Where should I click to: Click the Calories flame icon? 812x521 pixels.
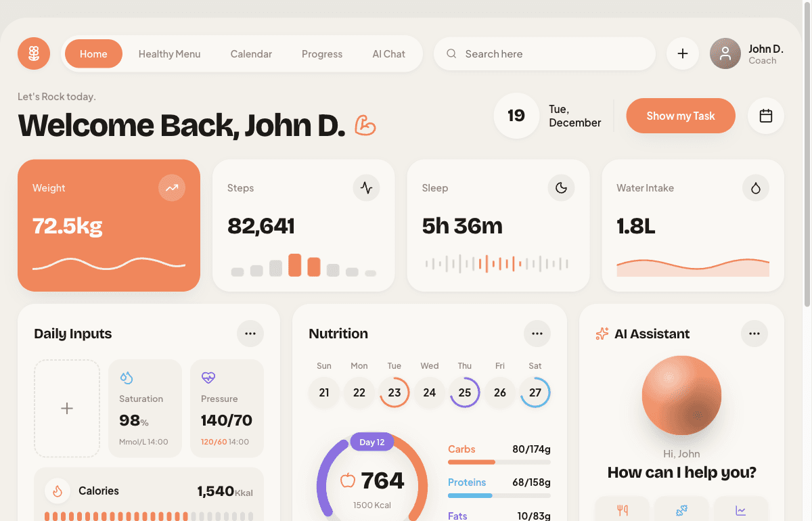coord(58,491)
